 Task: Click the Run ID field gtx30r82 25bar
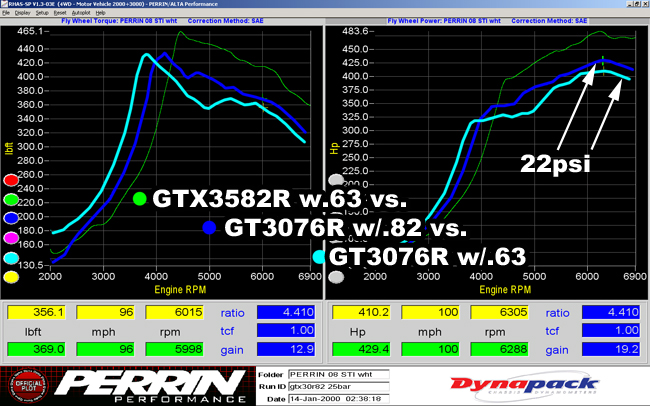(x=338, y=387)
